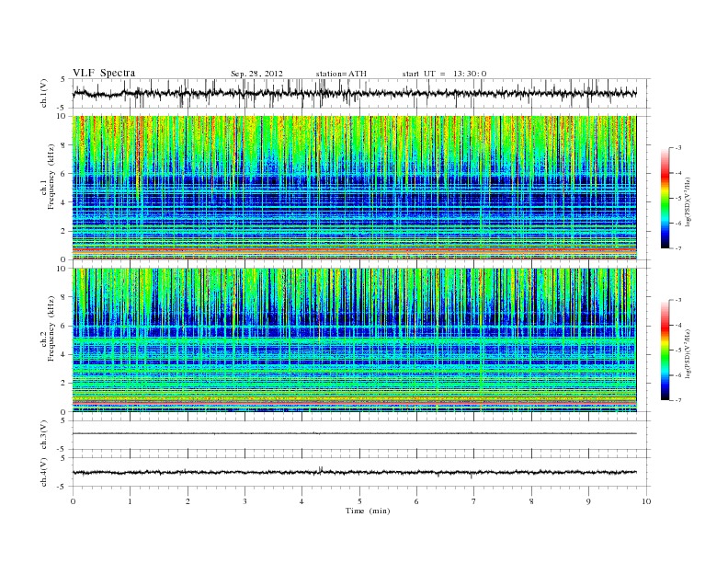
Task: Click the ch.1 voltage waveform trace panel
Action: [361, 93]
